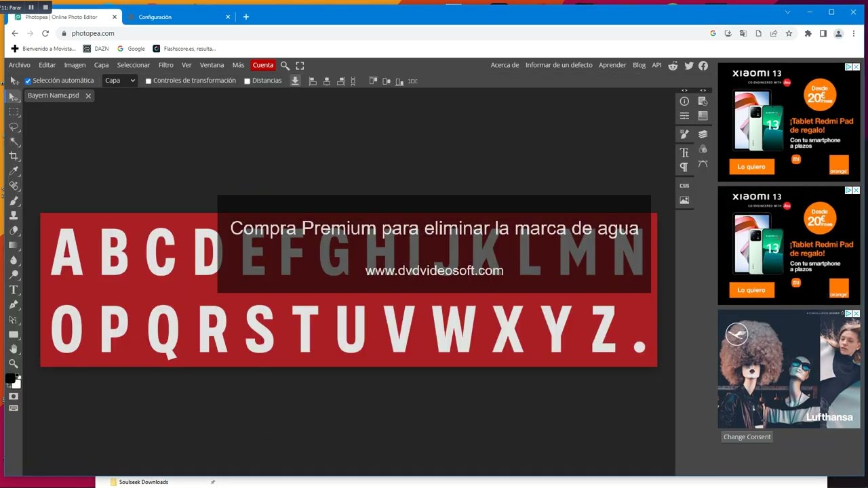The image size is (868, 488).
Task: Enable Distancias checkbox
Action: pos(247,81)
